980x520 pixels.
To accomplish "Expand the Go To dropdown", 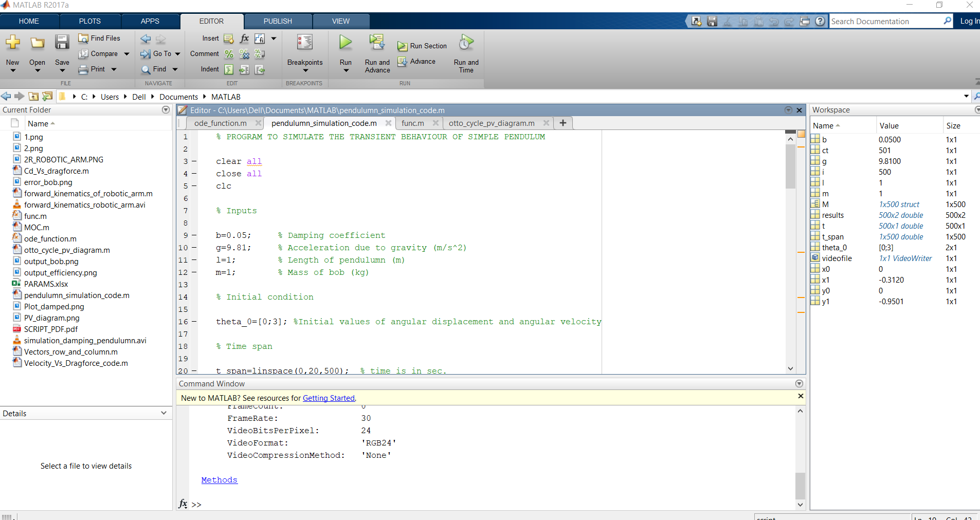I will click(177, 54).
